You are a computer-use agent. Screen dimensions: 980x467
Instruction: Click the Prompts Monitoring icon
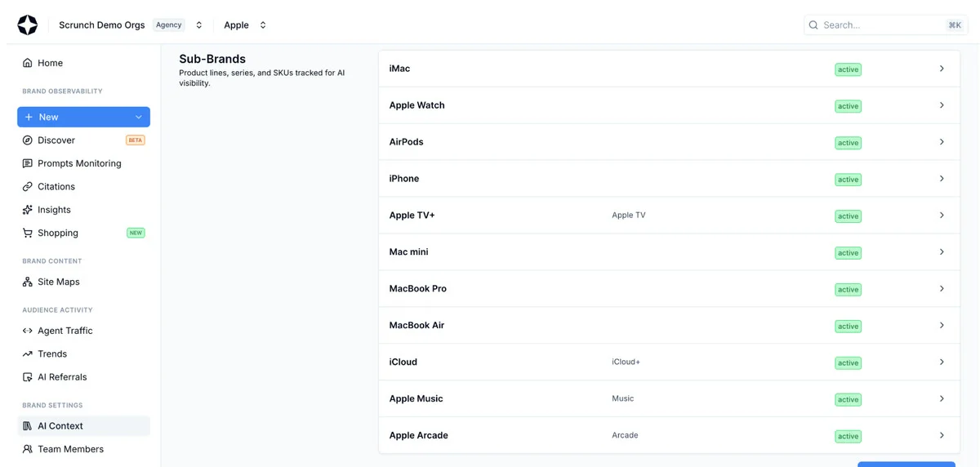[x=28, y=163]
